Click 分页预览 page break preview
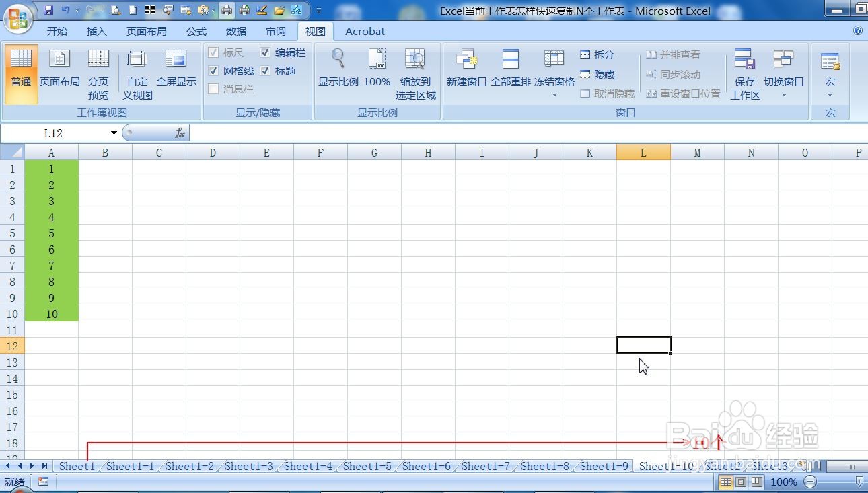The image size is (868, 493). pos(98,74)
